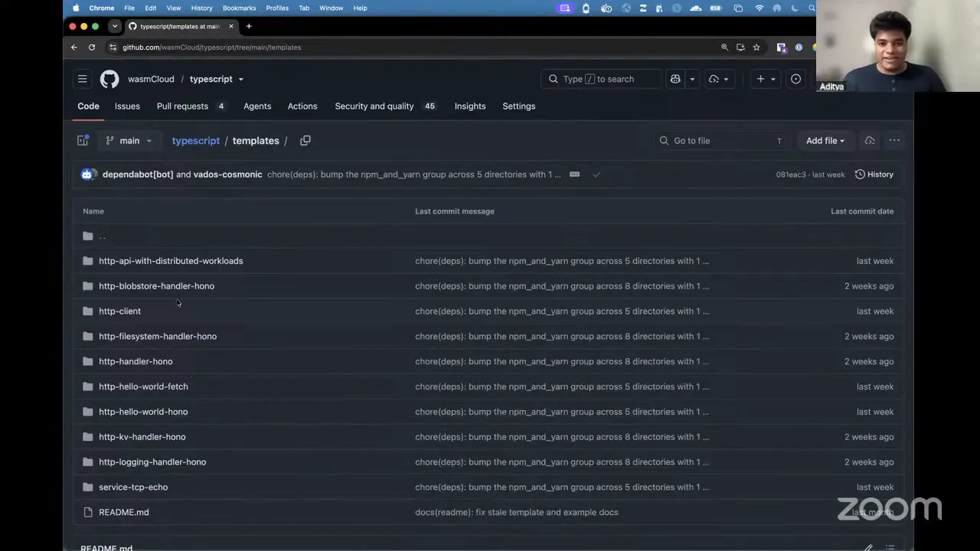Open Chrome tab search dropdown
Screen dimensions: 980x551
tap(115, 26)
